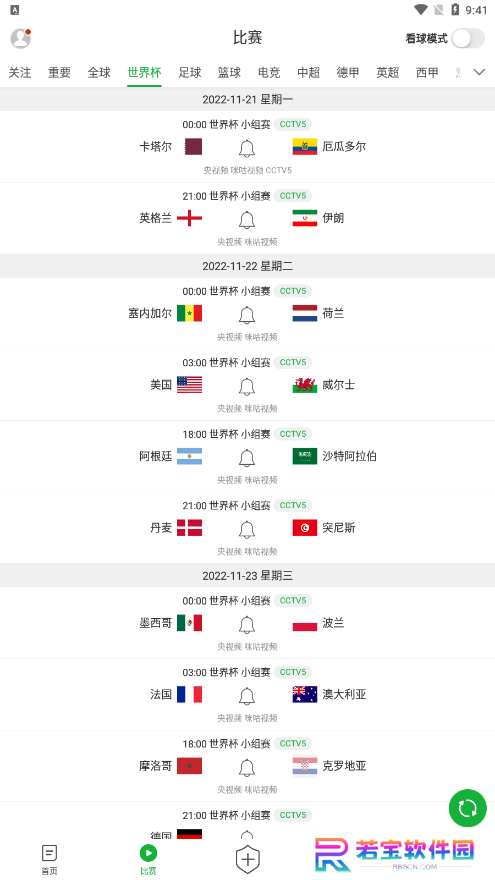Toggle the 看球模式 switch
This screenshot has width=495, height=880.
[468, 38]
